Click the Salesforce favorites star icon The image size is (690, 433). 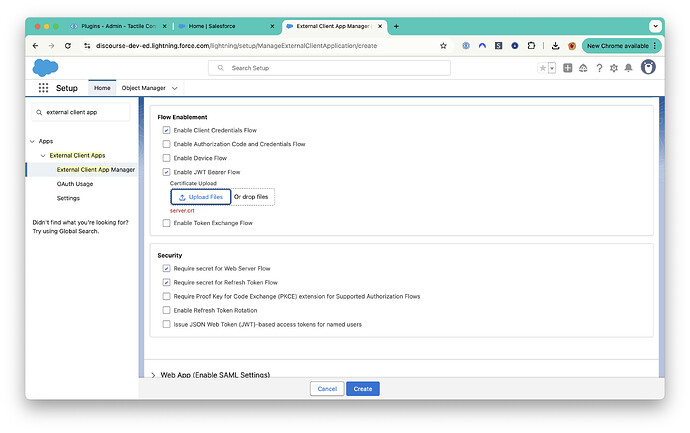click(x=543, y=68)
